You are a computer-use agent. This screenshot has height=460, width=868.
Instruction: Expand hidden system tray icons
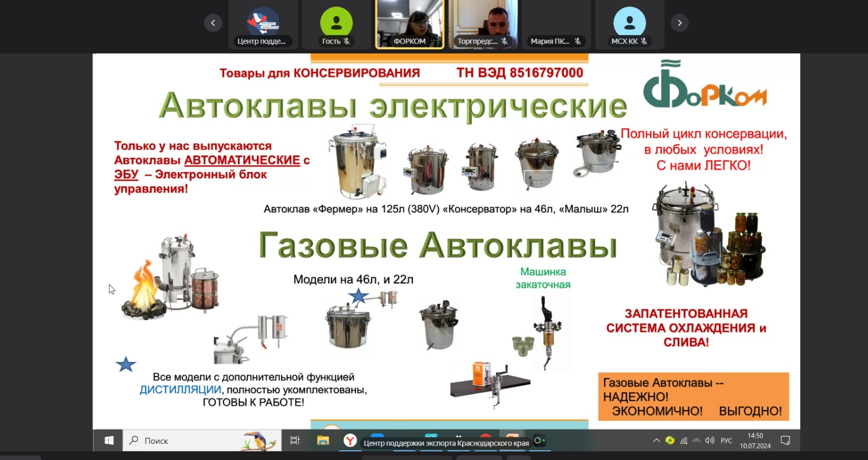(656, 440)
